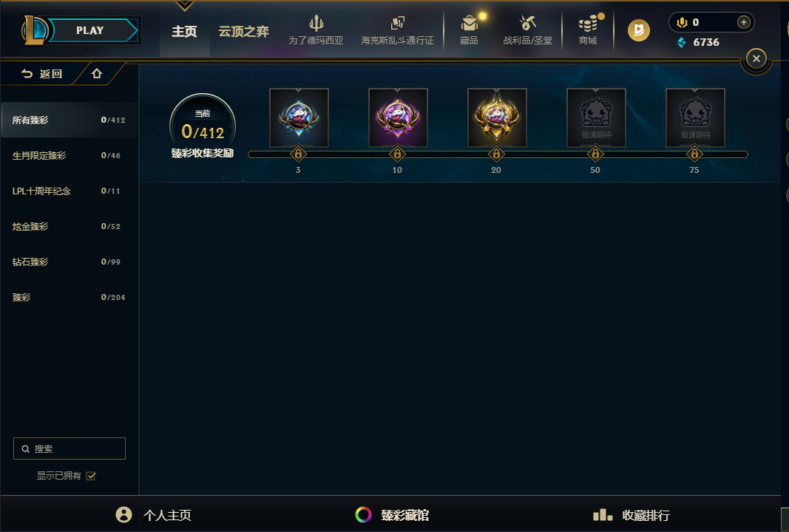Click the 为了德玛西亚 trident icon

(316, 23)
